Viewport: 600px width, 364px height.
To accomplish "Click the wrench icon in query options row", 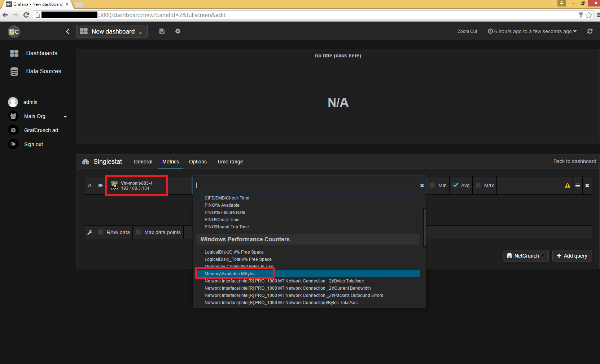I will pos(90,232).
